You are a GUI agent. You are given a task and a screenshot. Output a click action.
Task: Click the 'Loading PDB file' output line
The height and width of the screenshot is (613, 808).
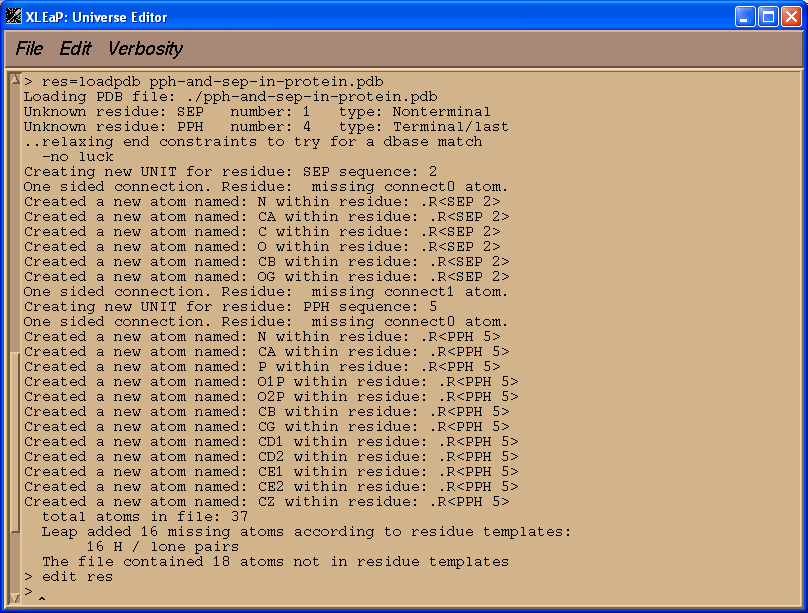pyautogui.click(x=230, y=97)
